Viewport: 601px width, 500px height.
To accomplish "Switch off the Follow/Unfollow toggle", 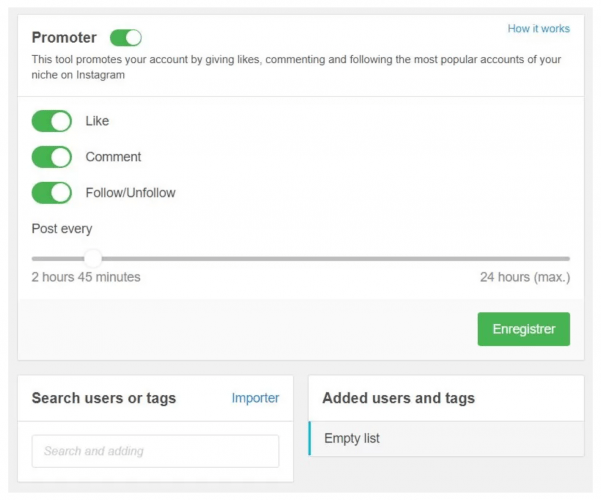I will click(x=52, y=192).
